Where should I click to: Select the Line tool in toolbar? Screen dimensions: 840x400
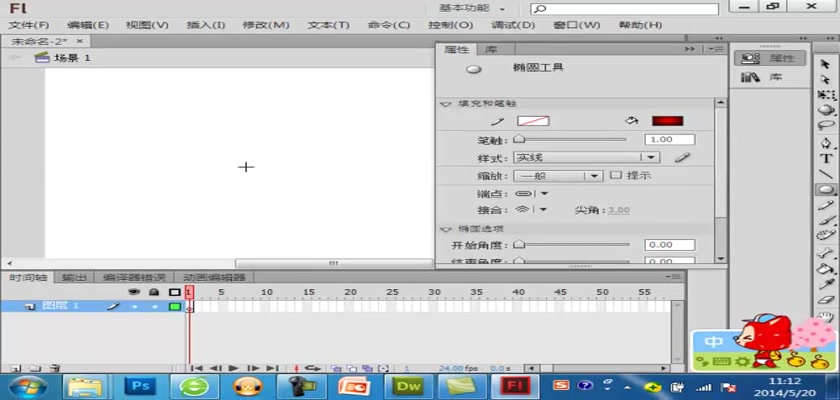(826, 173)
